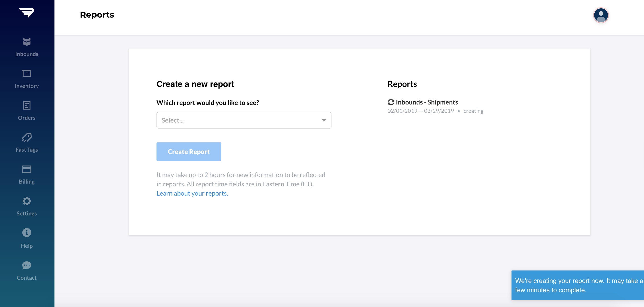Dismiss the creating your report notification
Image resolution: width=644 pixels, height=307 pixels.
click(x=578, y=285)
